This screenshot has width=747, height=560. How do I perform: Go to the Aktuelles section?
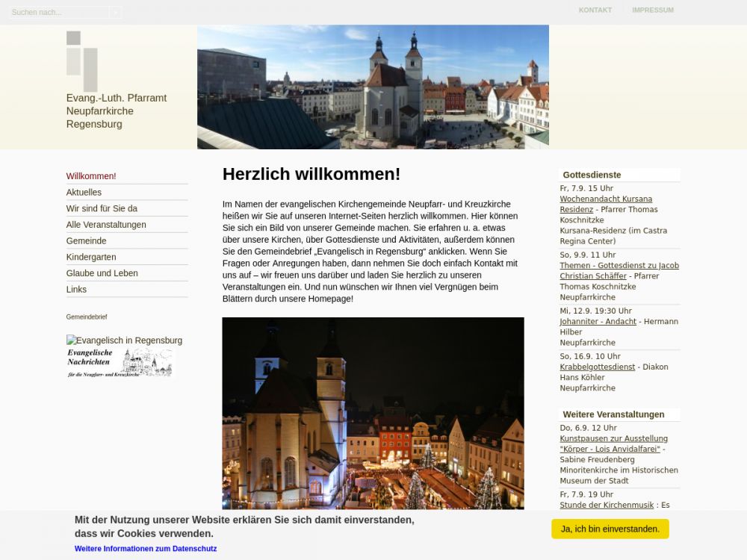84,193
